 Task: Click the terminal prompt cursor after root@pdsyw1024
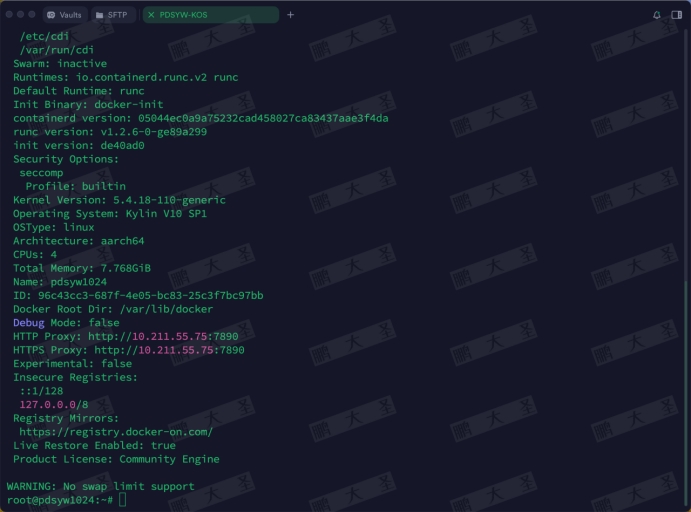coord(123,500)
